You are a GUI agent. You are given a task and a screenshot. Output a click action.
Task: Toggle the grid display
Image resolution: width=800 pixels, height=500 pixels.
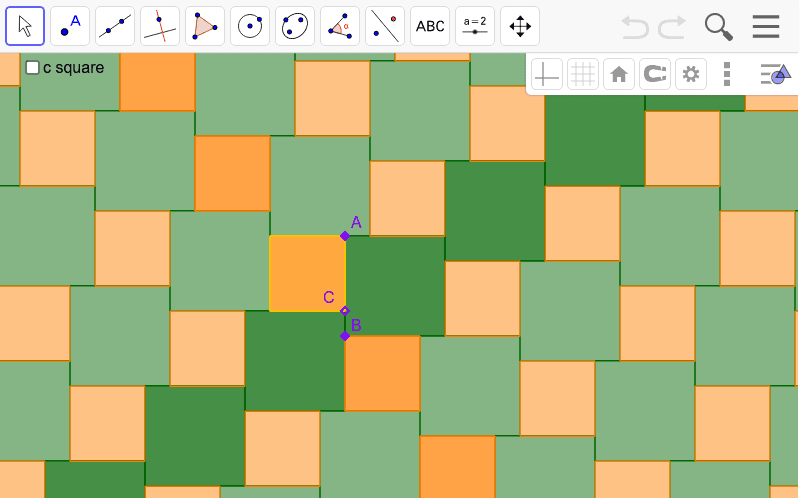tap(583, 74)
